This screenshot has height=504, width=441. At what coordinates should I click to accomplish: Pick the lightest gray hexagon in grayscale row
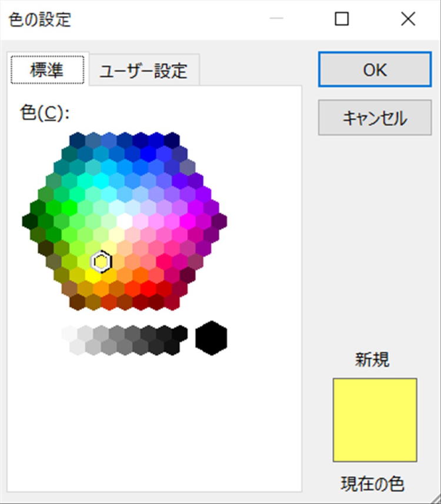(x=69, y=334)
